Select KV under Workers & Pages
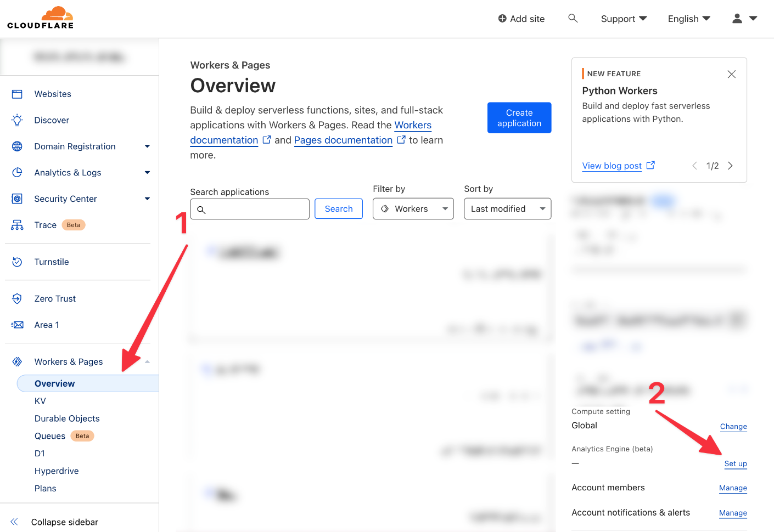This screenshot has width=774, height=532. [40, 401]
